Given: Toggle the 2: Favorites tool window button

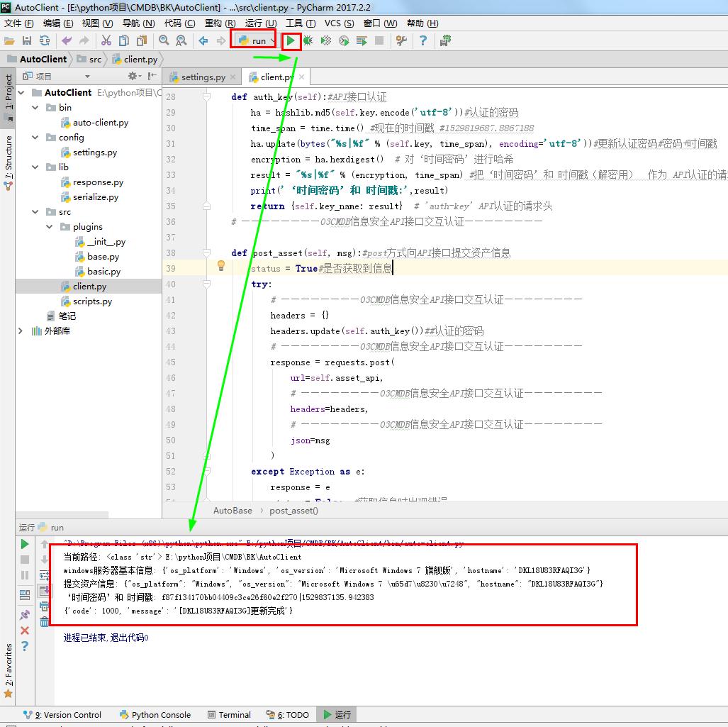Looking at the screenshot, I should pyautogui.click(x=8, y=670).
